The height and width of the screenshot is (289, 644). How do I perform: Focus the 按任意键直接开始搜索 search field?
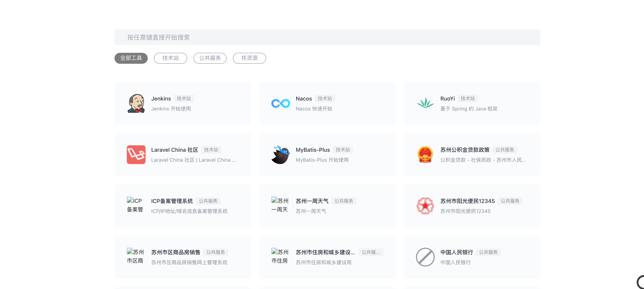point(327,37)
